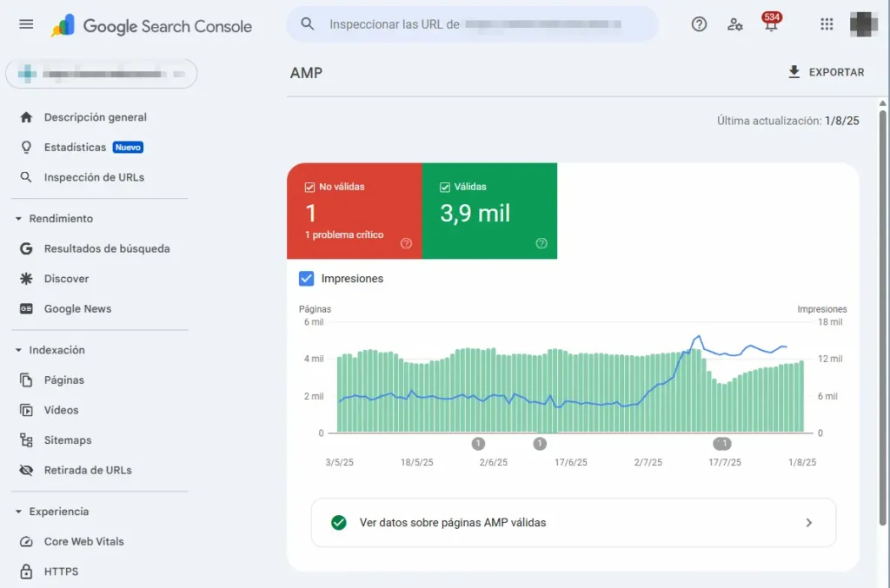Click the pages icon for Páginas
Screen dimensions: 890x588
point(26,380)
